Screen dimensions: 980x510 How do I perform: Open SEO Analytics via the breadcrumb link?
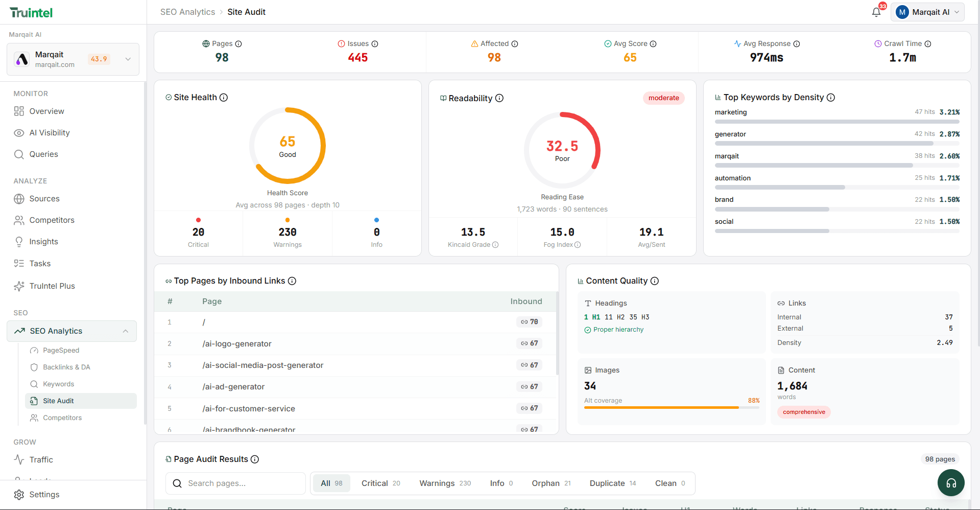[187, 12]
